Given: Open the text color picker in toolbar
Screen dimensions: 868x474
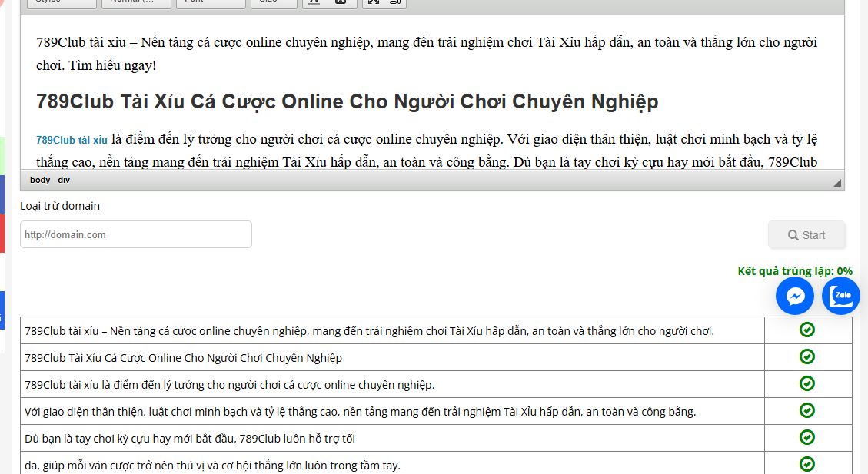Looking at the screenshot, I should tap(314, 2).
